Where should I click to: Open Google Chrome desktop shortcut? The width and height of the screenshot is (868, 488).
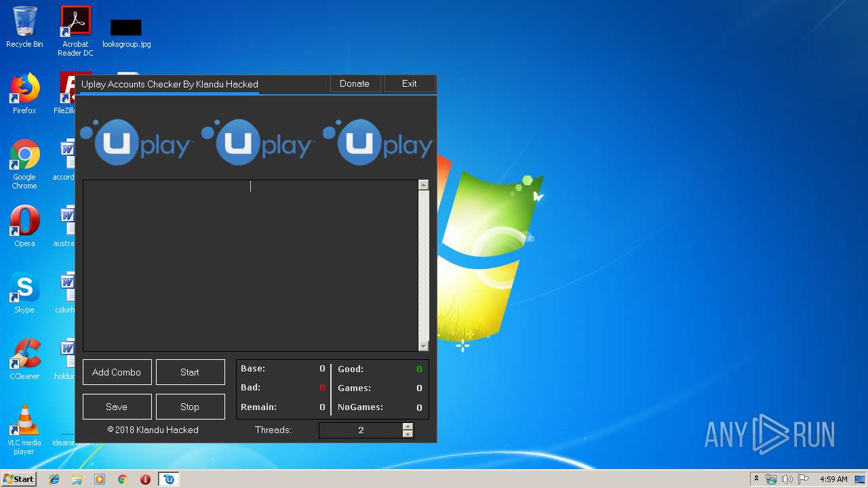coord(24,164)
